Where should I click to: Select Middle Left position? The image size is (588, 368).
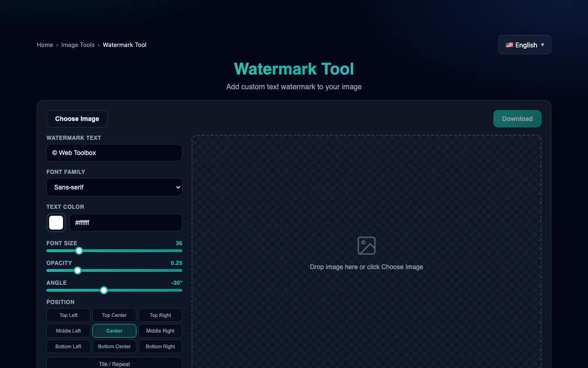coord(68,331)
